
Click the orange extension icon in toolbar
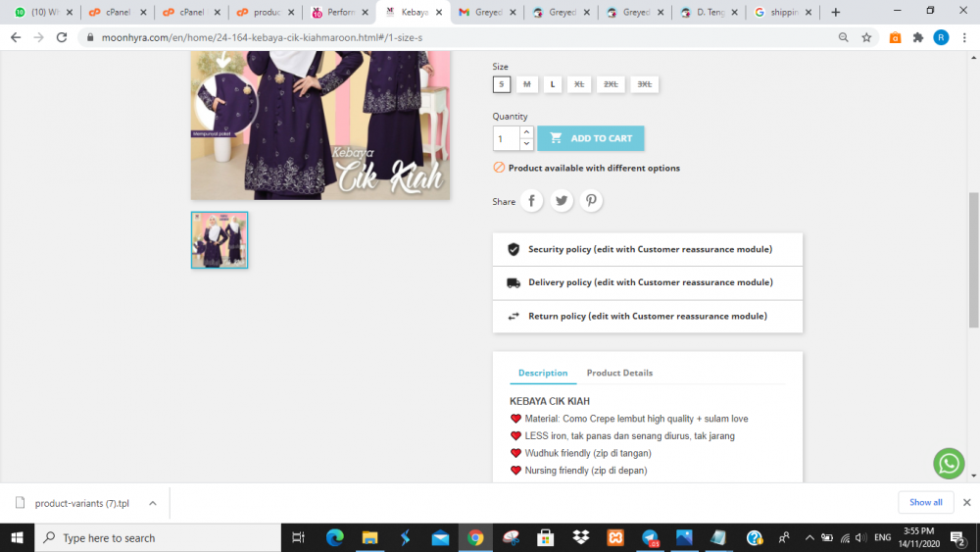[895, 37]
